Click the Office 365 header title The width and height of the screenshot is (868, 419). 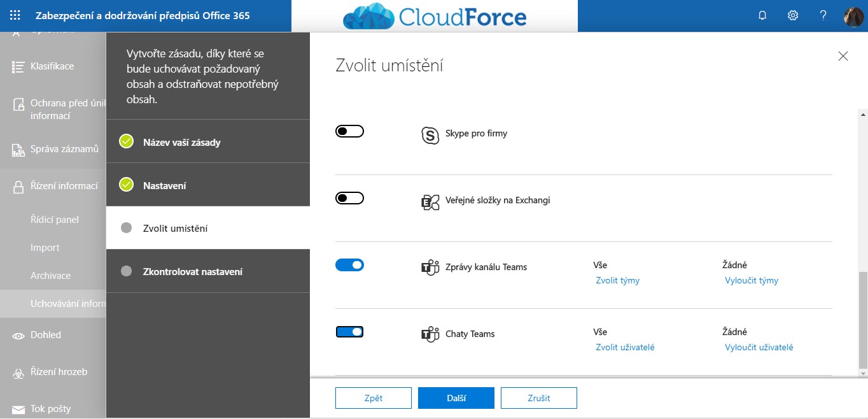point(143,15)
